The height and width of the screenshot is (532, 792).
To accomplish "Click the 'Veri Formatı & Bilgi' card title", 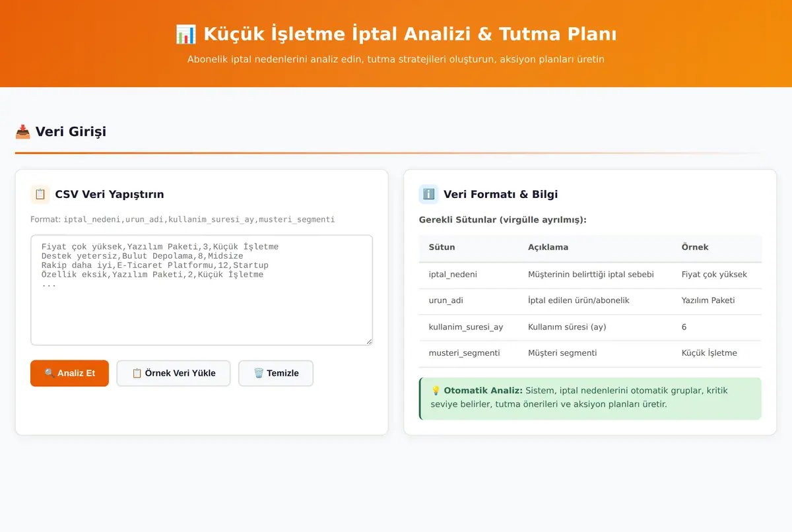I will (x=501, y=194).
